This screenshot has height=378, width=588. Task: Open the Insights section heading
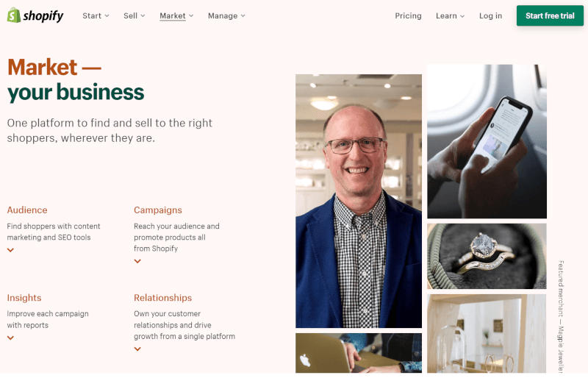[24, 298]
